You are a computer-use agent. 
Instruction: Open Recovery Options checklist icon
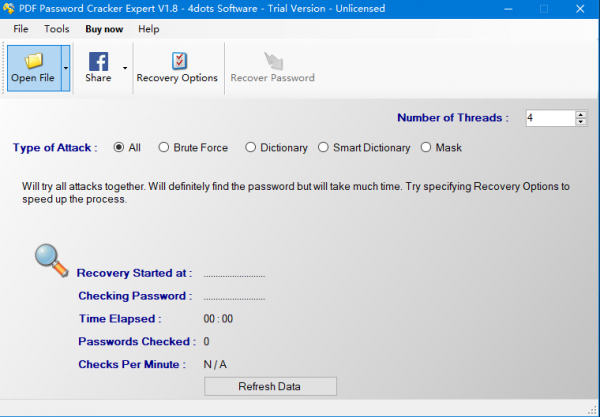tap(179, 61)
